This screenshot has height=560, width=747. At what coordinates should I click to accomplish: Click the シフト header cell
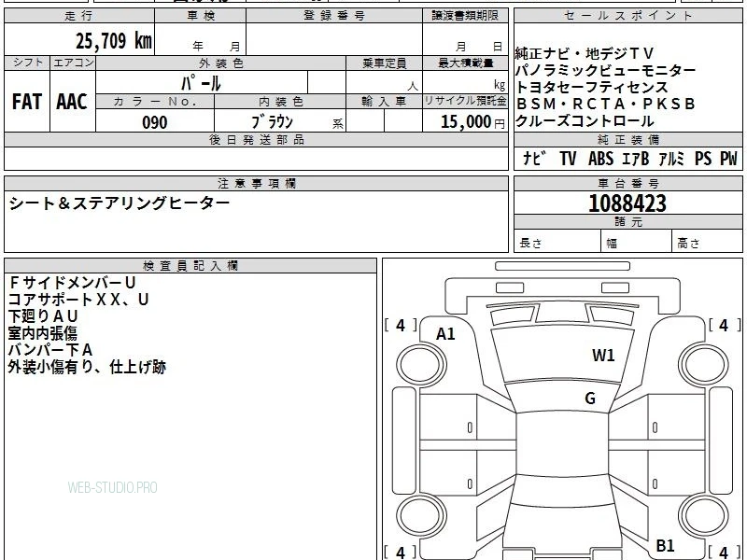[27, 63]
